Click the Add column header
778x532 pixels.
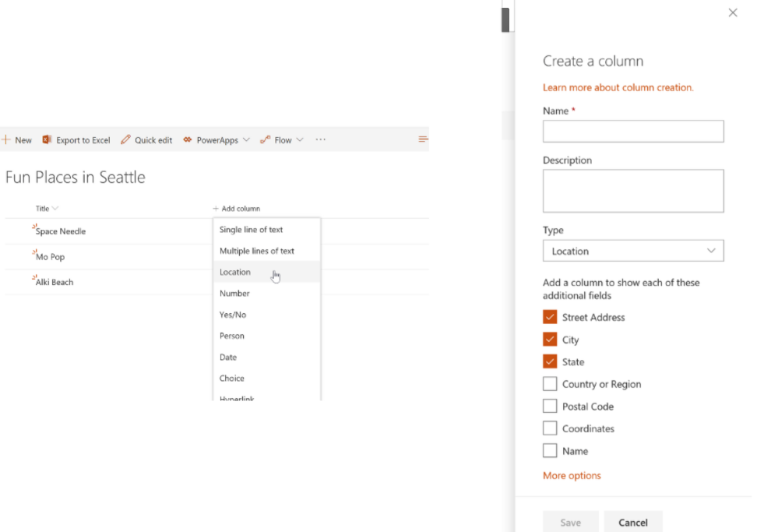pyautogui.click(x=237, y=209)
